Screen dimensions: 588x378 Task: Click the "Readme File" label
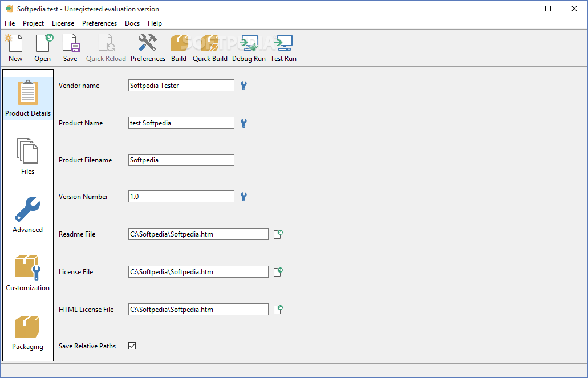[77, 234]
